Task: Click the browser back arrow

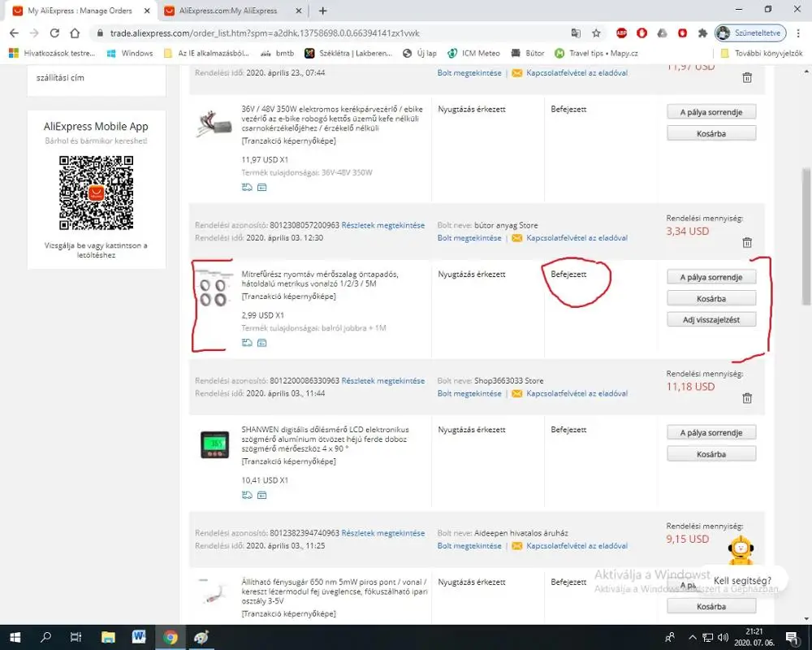Action: click(x=14, y=33)
